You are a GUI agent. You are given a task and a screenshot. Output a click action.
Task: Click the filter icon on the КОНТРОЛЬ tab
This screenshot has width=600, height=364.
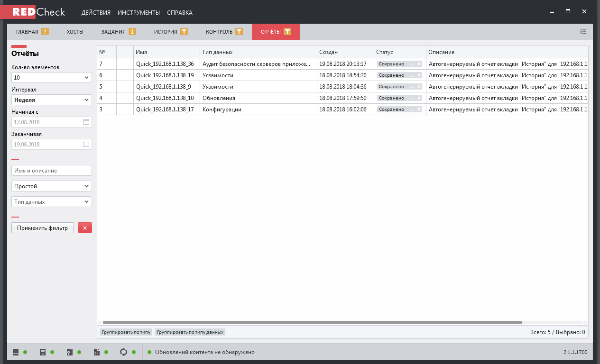coord(240,32)
